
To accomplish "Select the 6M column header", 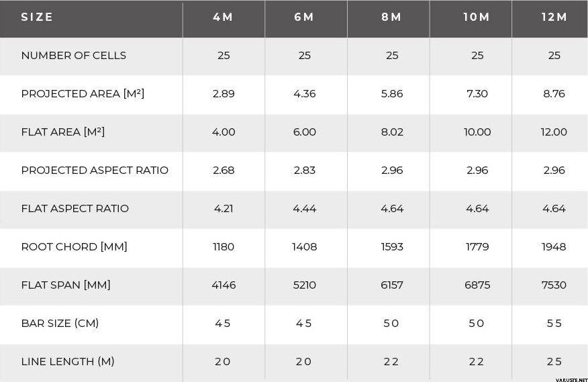I will tap(304, 17).
